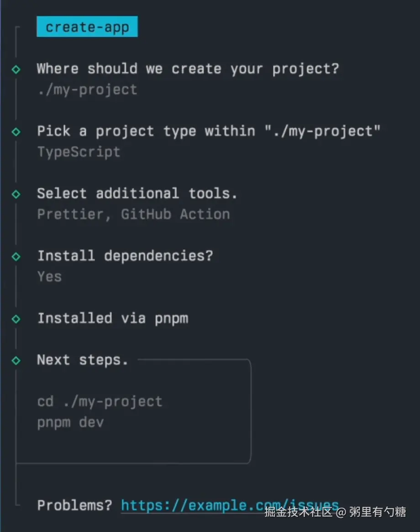The image size is (420, 532).
Task: Open the example.com/issues link
Action: pos(230,505)
